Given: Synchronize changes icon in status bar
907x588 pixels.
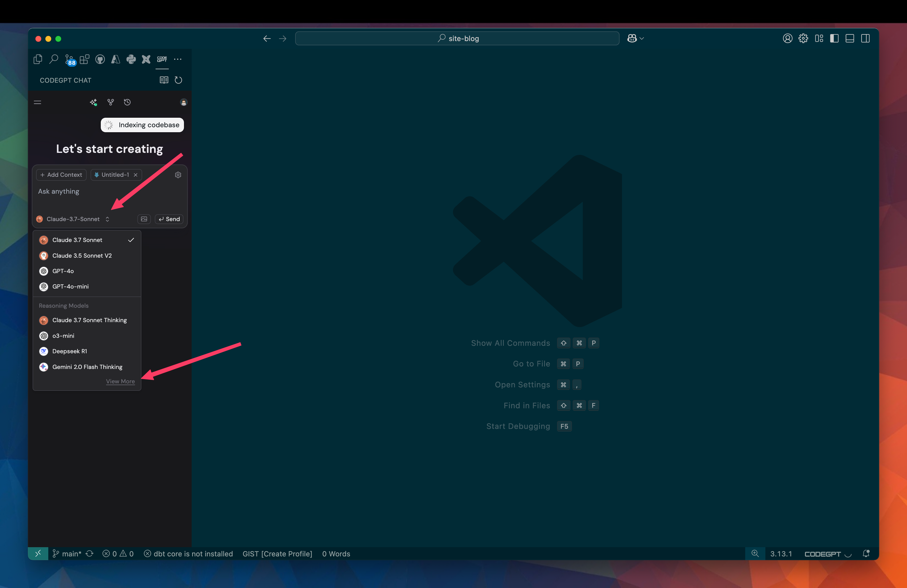Looking at the screenshot, I should 90,554.
